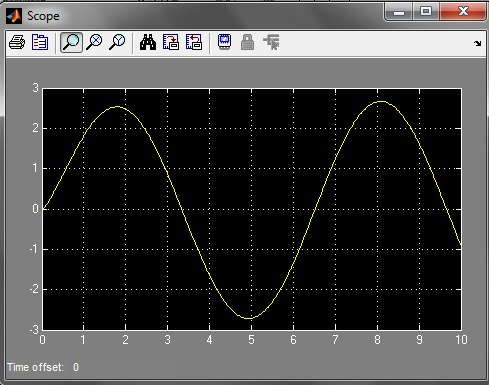Click the Autoscale binoculars icon
The image size is (489, 385).
148,42
